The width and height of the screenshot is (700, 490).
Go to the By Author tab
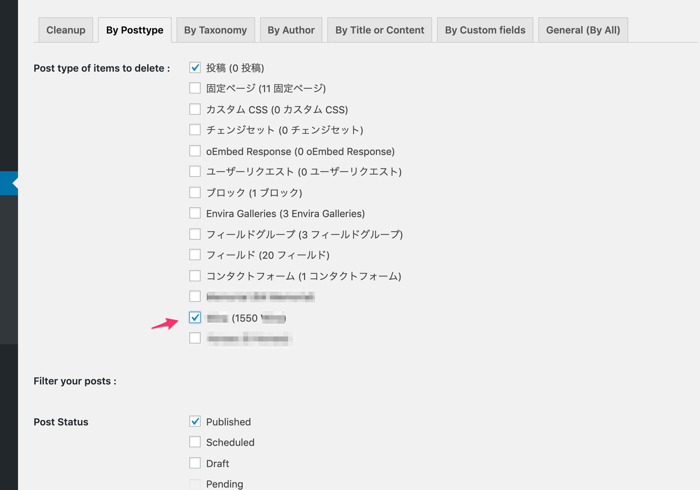point(290,30)
